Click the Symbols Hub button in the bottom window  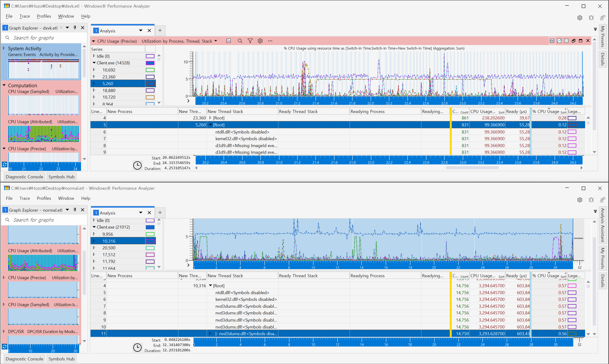(x=61, y=359)
